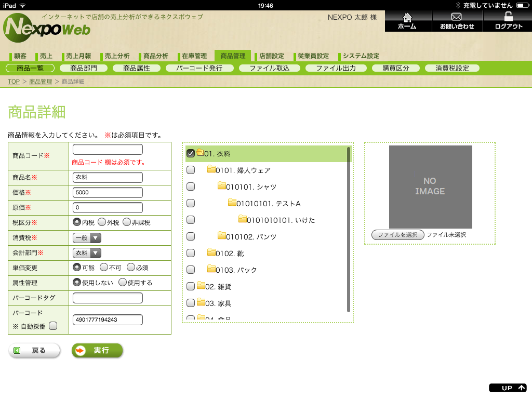This screenshot has height=399, width=532.
Task: Click the UP arrow icon
Action: click(x=522, y=388)
